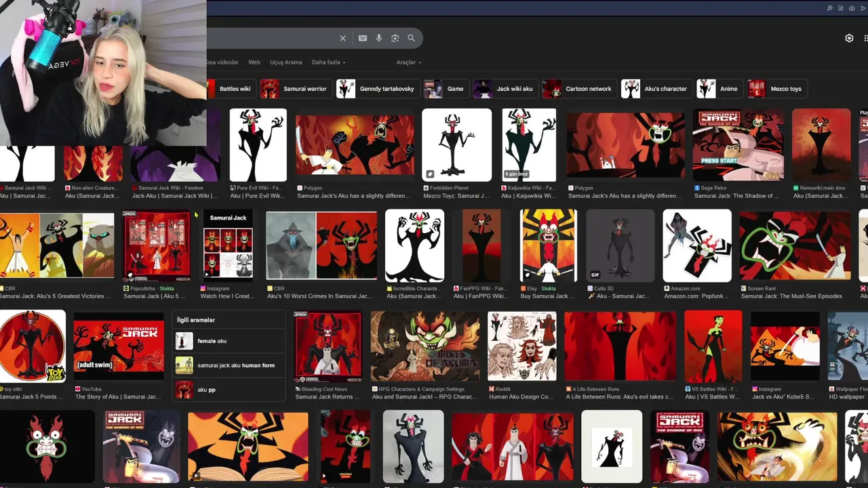Click the female aku suggestion thumbnail icon

(x=184, y=341)
